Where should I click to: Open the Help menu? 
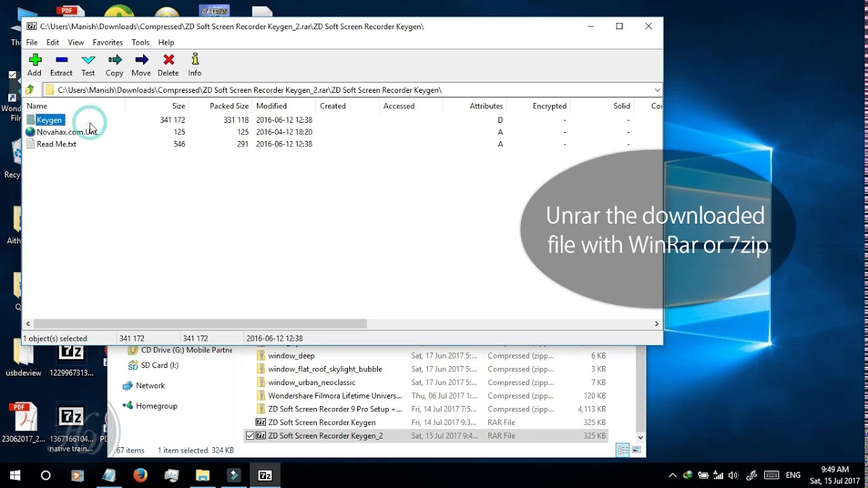point(166,42)
